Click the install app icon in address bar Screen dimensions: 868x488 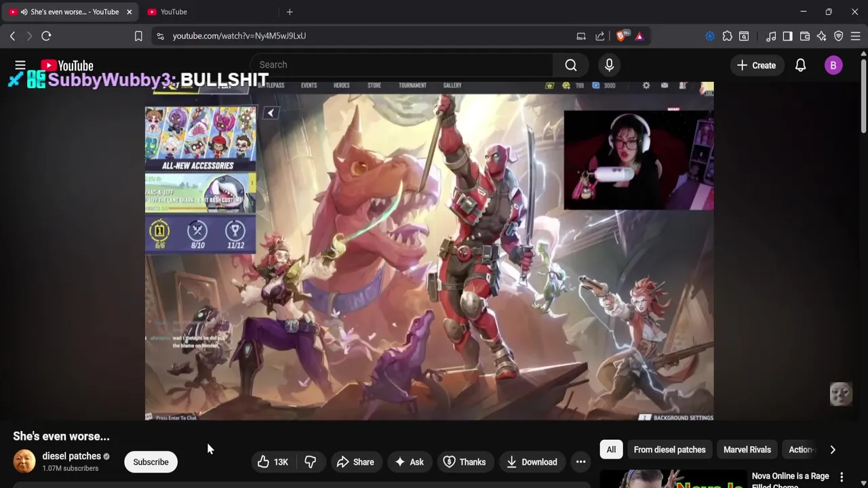[581, 36]
